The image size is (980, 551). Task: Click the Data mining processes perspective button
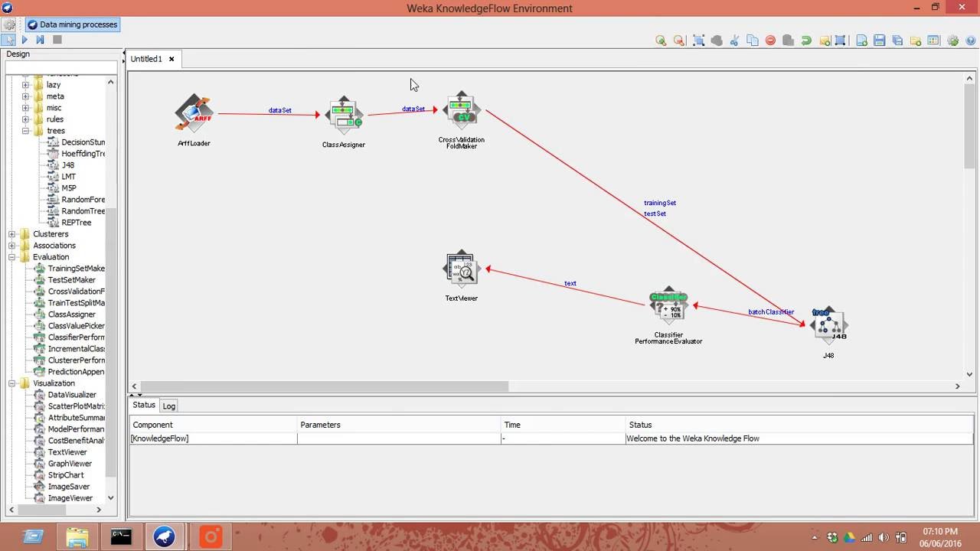73,24
